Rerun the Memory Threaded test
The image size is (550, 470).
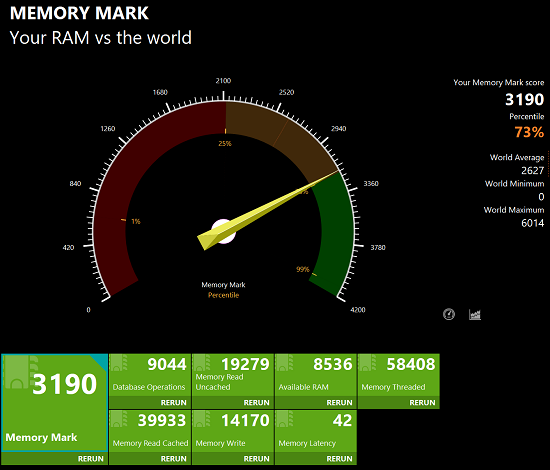pos(422,403)
